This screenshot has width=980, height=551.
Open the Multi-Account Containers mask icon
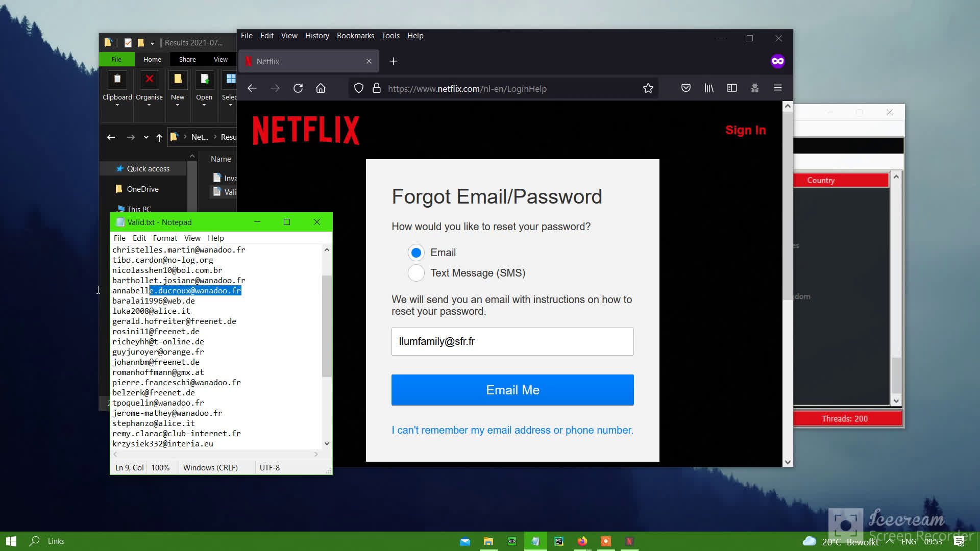tap(754, 88)
